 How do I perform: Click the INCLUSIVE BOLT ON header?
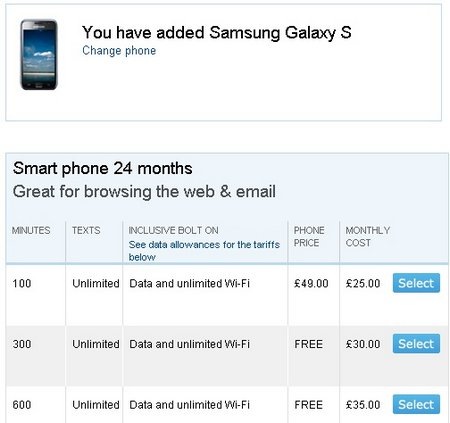tap(173, 230)
